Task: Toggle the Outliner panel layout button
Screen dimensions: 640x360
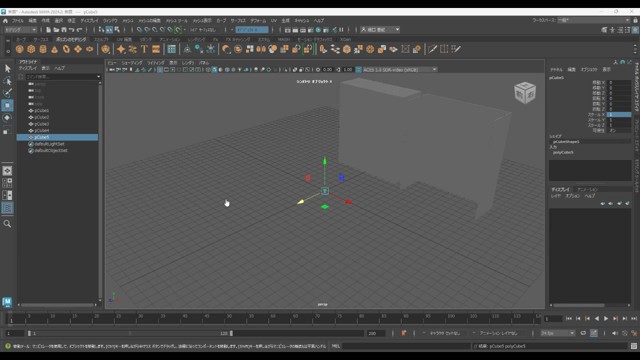Action: [x=7, y=208]
